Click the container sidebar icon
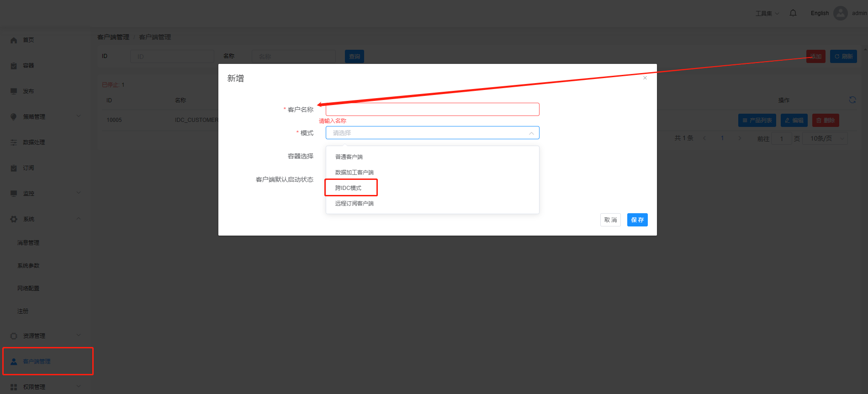Screen dimensions: 868x394 coord(14,66)
